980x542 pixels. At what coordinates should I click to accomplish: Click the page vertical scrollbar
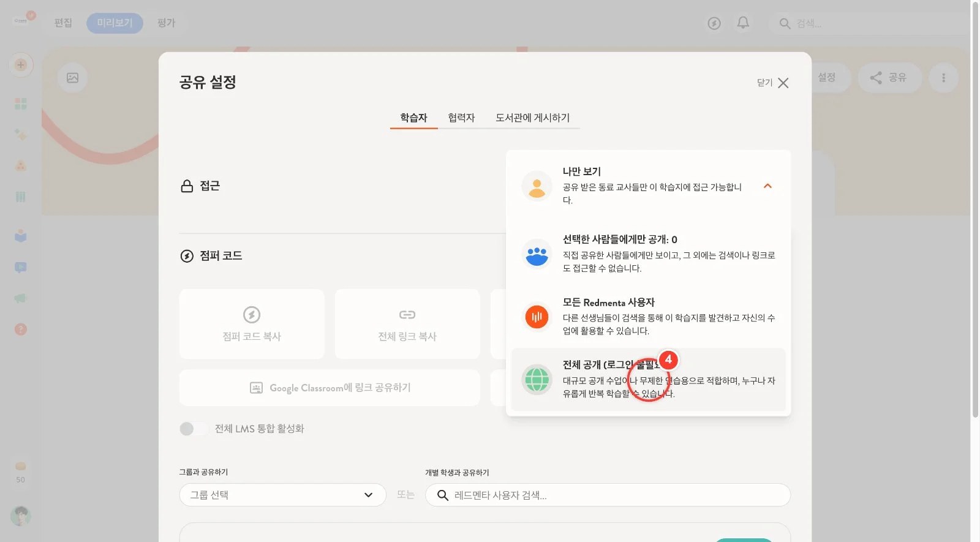tap(975, 209)
